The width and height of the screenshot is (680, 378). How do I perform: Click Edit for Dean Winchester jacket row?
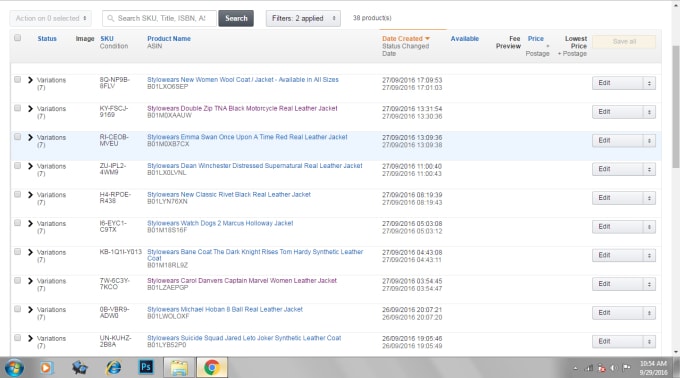[x=618, y=169]
